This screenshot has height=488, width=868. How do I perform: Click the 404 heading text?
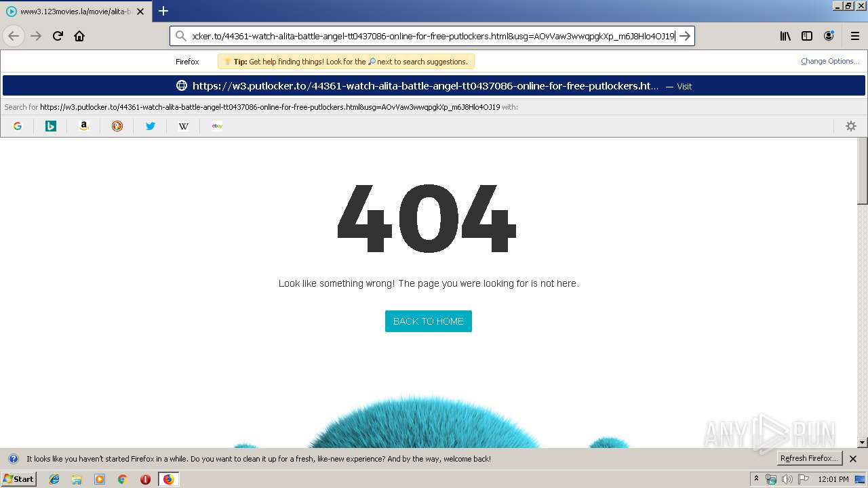[427, 218]
